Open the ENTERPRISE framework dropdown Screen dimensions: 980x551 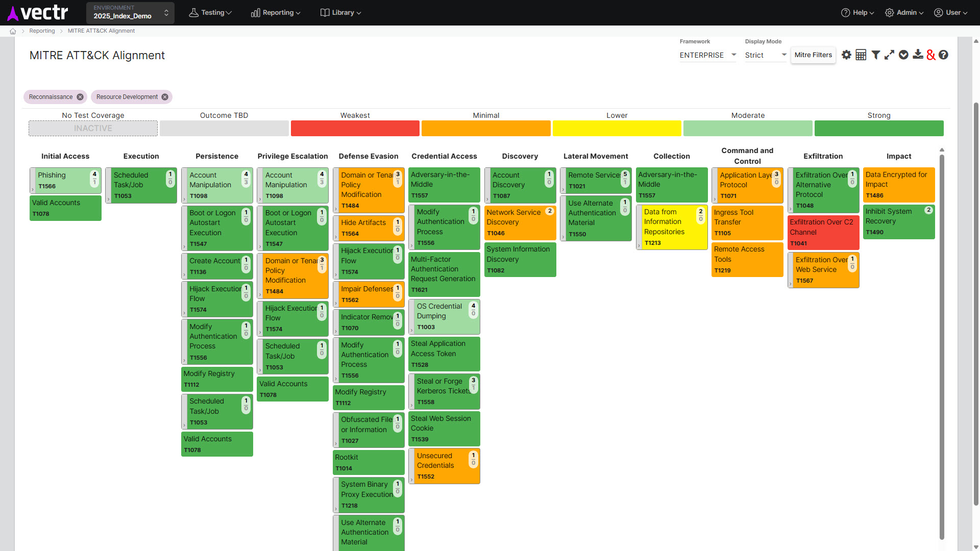[x=707, y=55]
